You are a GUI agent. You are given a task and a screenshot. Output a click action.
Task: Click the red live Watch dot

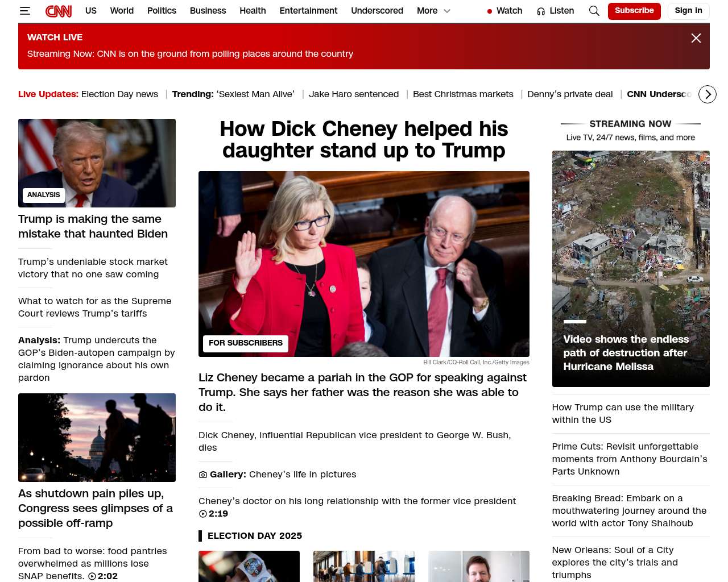click(490, 11)
